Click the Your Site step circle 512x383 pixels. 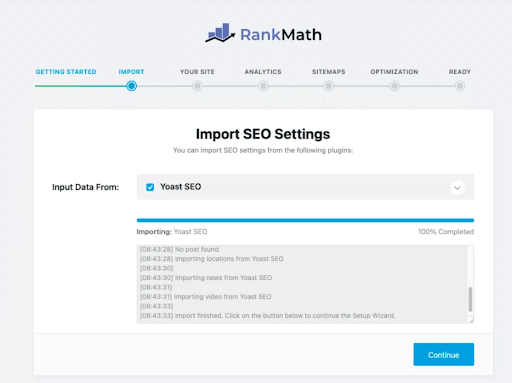tap(197, 86)
